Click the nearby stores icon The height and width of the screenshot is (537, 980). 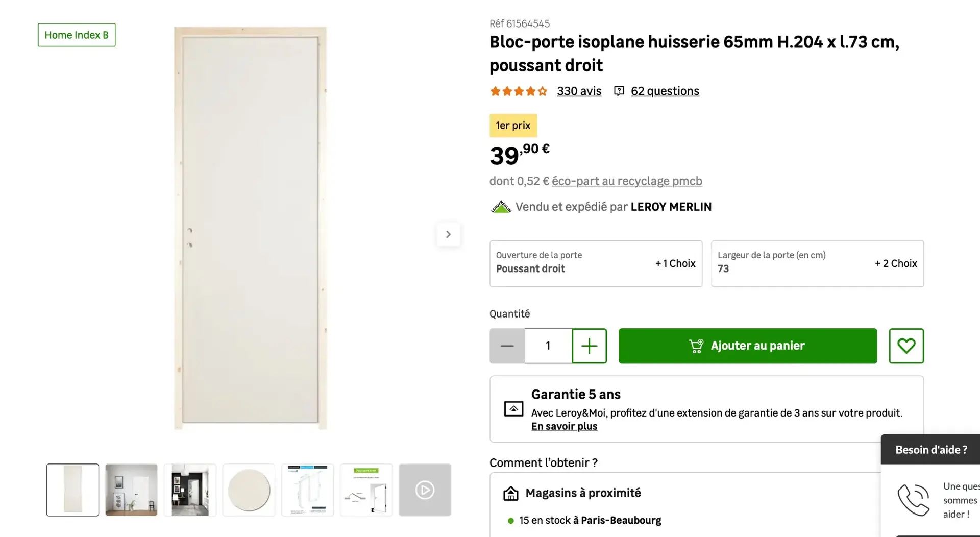[510, 493]
